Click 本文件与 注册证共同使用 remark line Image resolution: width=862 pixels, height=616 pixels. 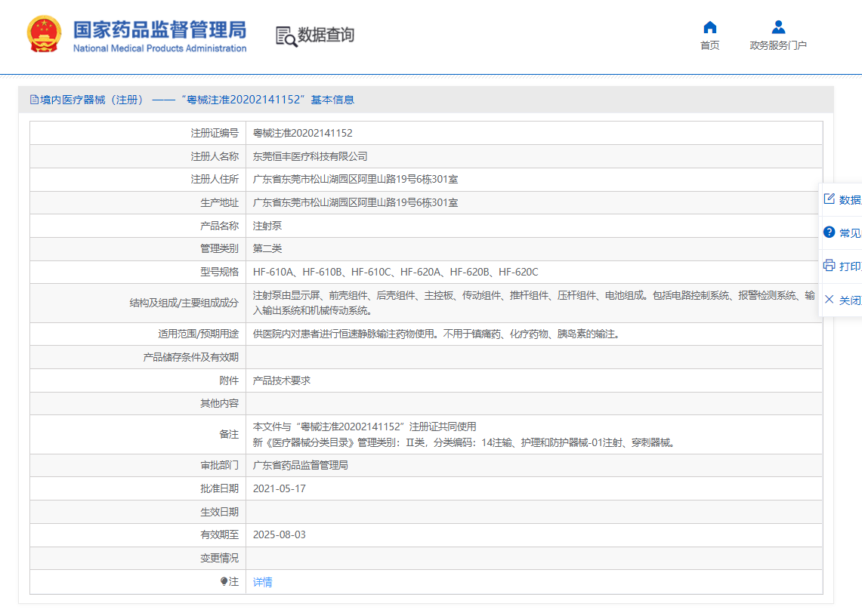(364, 427)
